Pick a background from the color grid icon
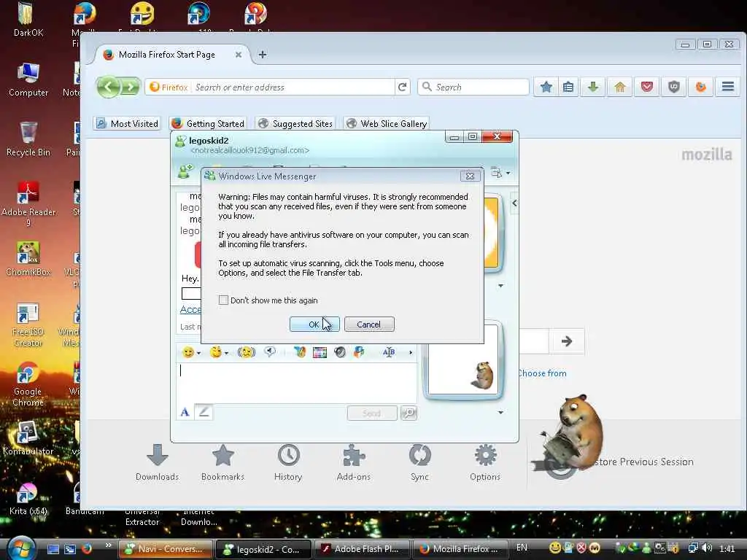Screen dimensions: 747x560 320,352
